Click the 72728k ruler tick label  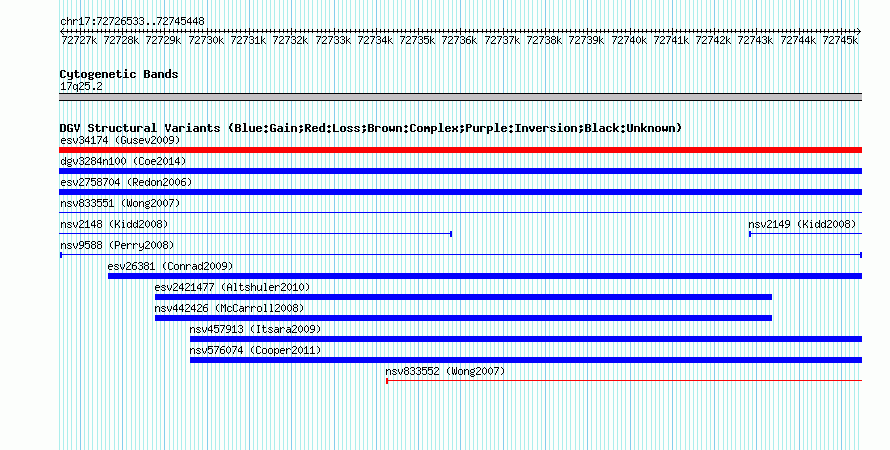[121, 40]
